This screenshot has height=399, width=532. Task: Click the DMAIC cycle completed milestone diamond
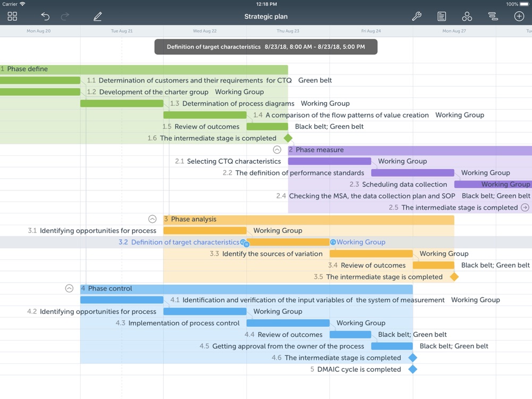pyautogui.click(x=412, y=369)
